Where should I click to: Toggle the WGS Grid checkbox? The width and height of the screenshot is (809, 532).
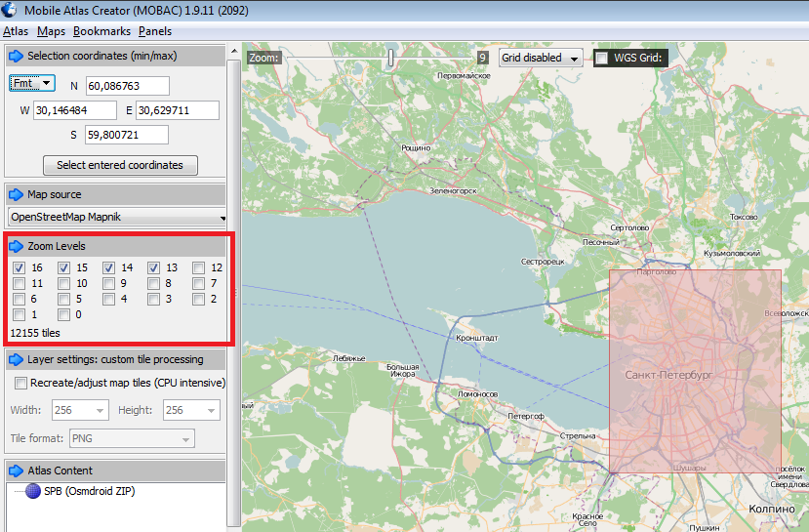click(x=601, y=58)
